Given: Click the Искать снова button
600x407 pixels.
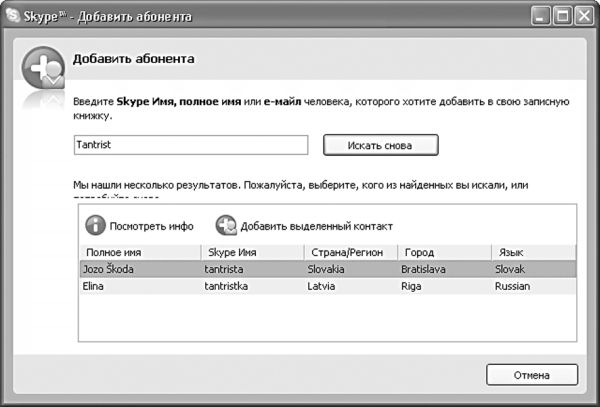Looking at the screenshot, I should [381, 145].
